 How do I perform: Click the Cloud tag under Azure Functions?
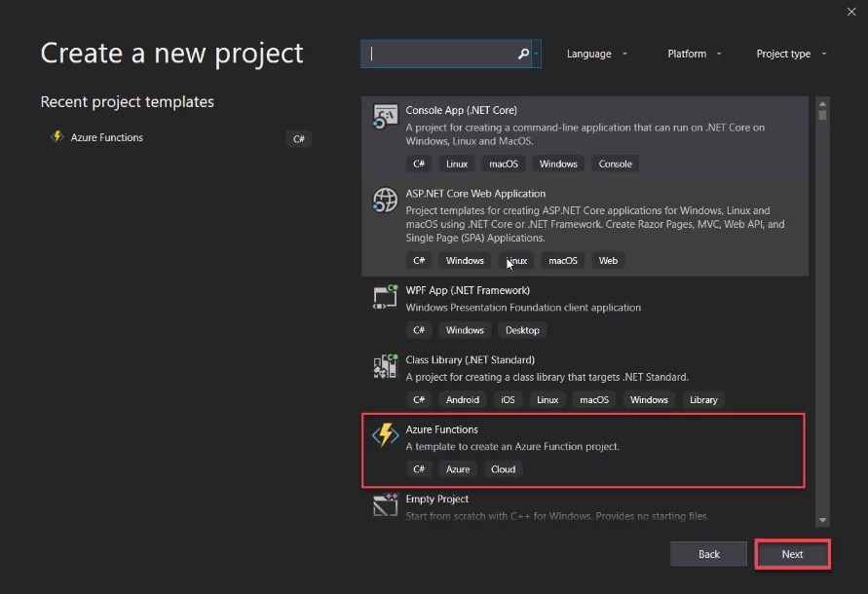pos(503,469)
